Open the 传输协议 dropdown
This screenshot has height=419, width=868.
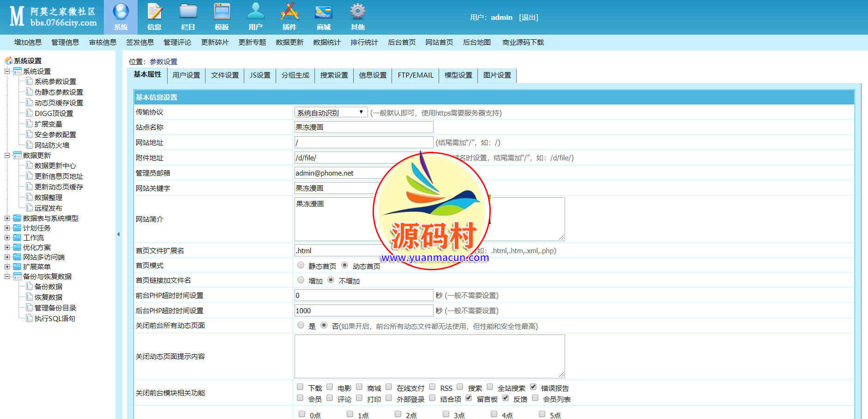click(x=331, y=112)
